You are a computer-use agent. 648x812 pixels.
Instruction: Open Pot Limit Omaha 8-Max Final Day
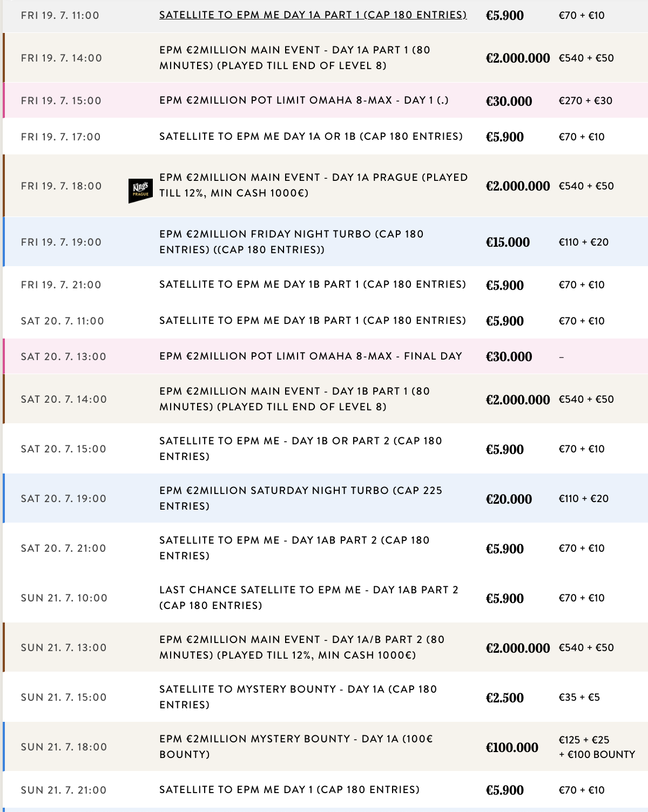click(x=310, y=356)
